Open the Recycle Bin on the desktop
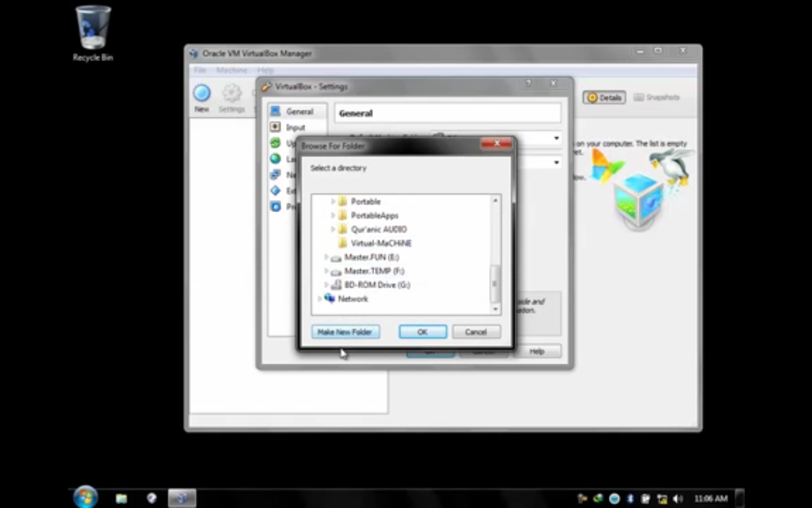 pos(93,33)
